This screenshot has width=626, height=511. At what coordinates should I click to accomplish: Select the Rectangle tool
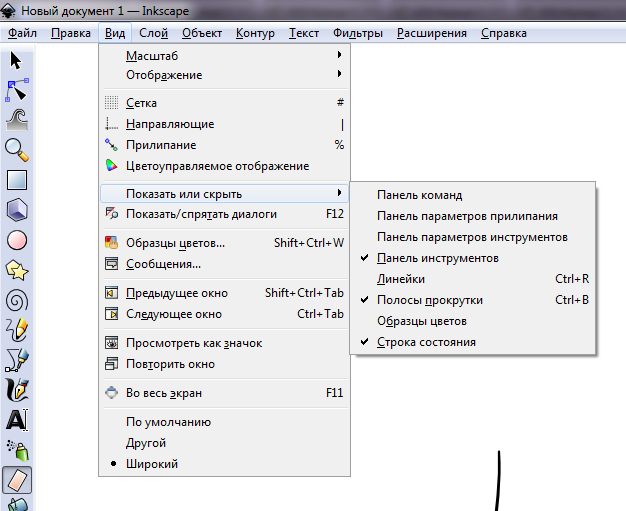click(17, 180)
